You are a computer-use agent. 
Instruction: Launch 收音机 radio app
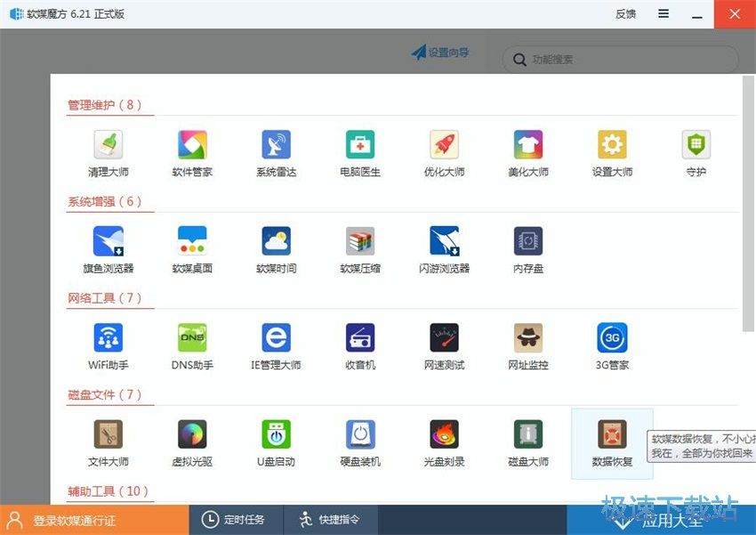click(x=360, y=346)
